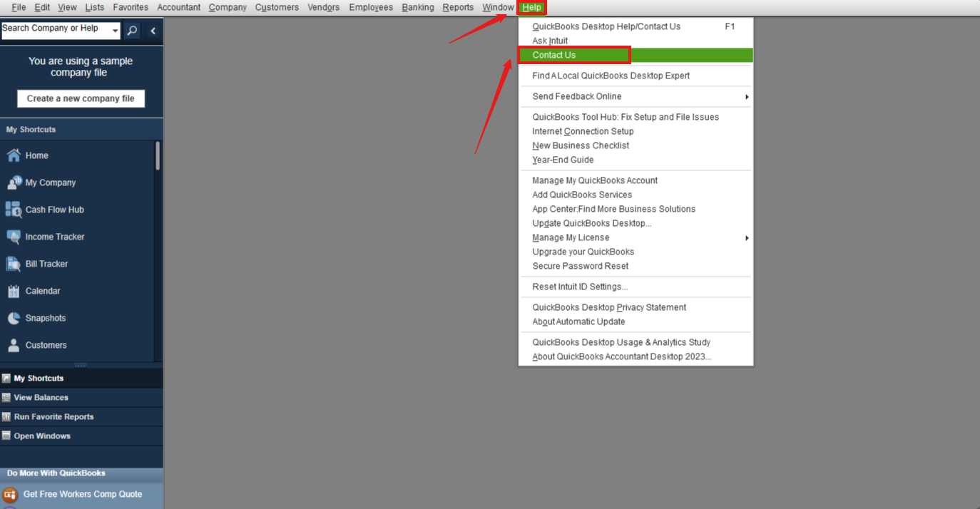Image resolution: width=980 pixels, height=509 pixels.
Task: Select Manage My QuickBooks Account
Action: tap(636, 180)
